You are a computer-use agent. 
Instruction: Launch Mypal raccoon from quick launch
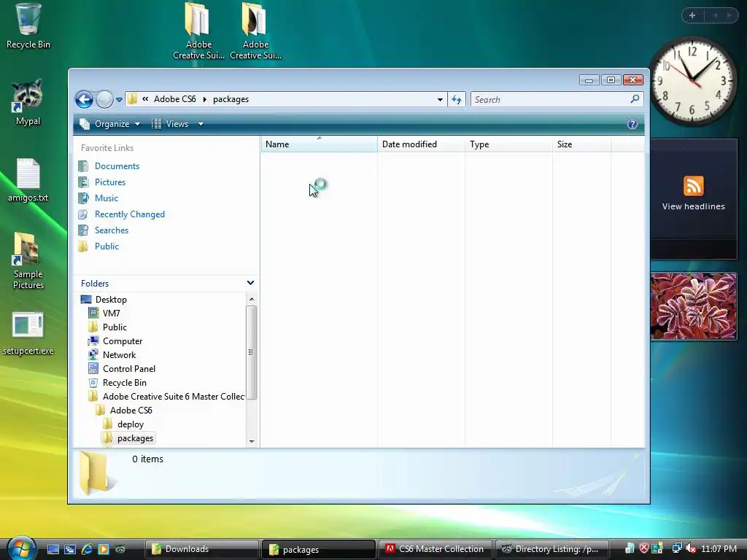click(x=120, y=549)
